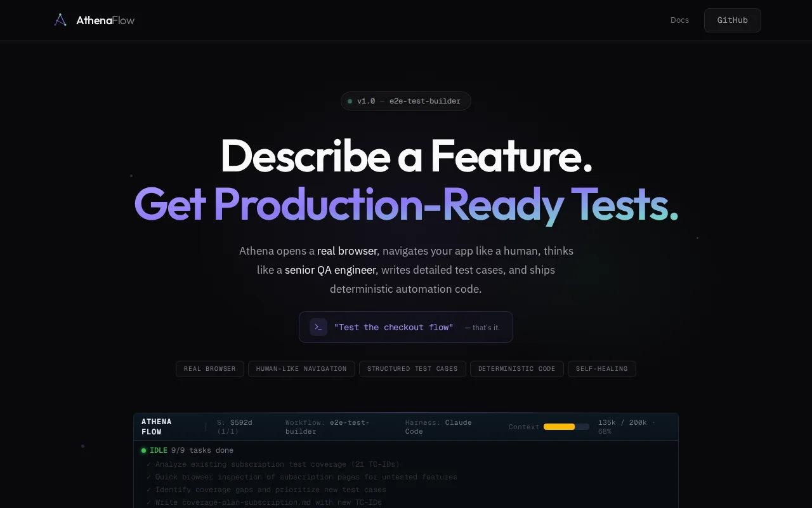The width and height of the screenshot is (812, 508).
Task: Click the "Describe a Feature." headline
Action: (x=406, y=156)
